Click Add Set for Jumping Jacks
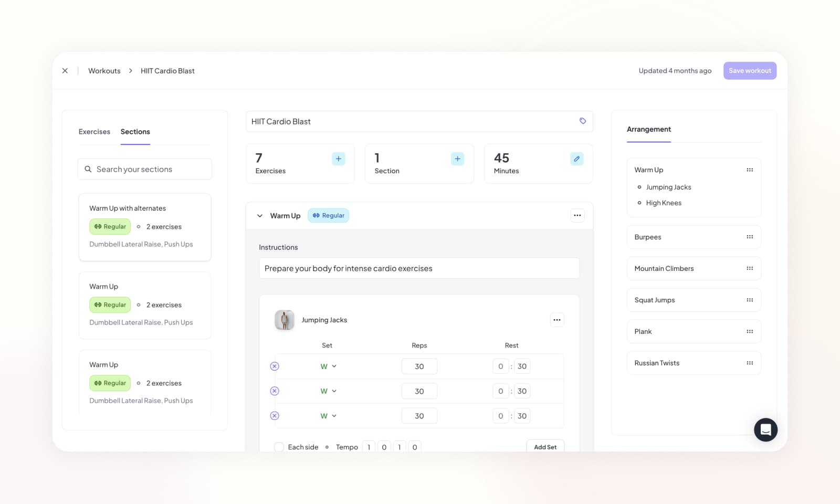The width and height of the screenshot is (840, 504). coord(545,447)
